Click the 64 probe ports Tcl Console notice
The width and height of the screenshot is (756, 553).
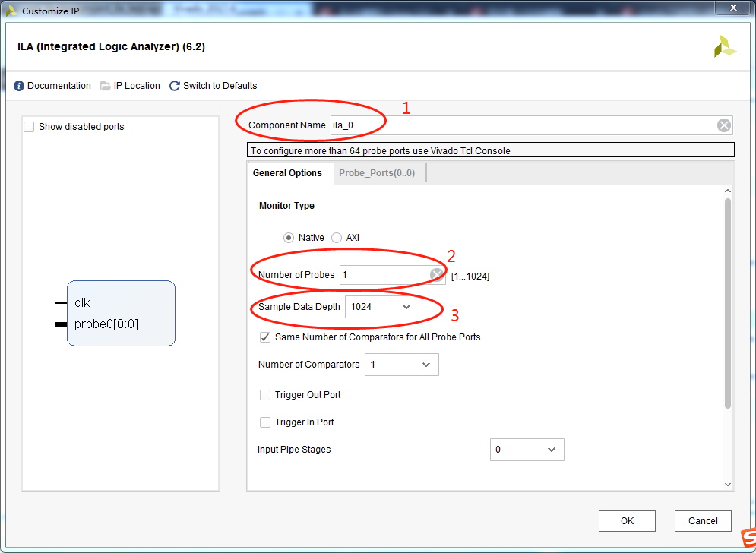pos(490,150)
